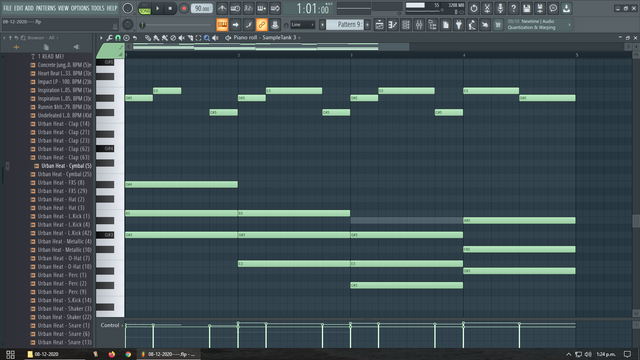This screenshot has height=360, width=640.
Task: Open the TOOLS menu
Action: [98, 8]
